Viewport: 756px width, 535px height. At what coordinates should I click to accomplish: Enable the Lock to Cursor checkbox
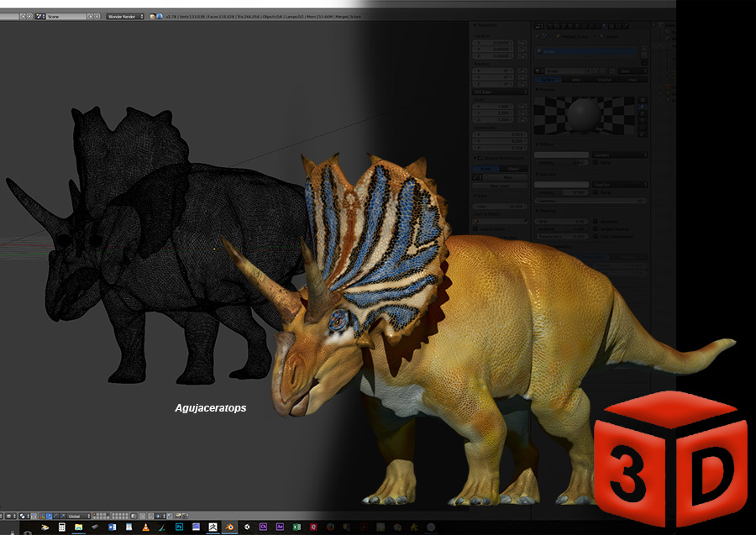475,228
